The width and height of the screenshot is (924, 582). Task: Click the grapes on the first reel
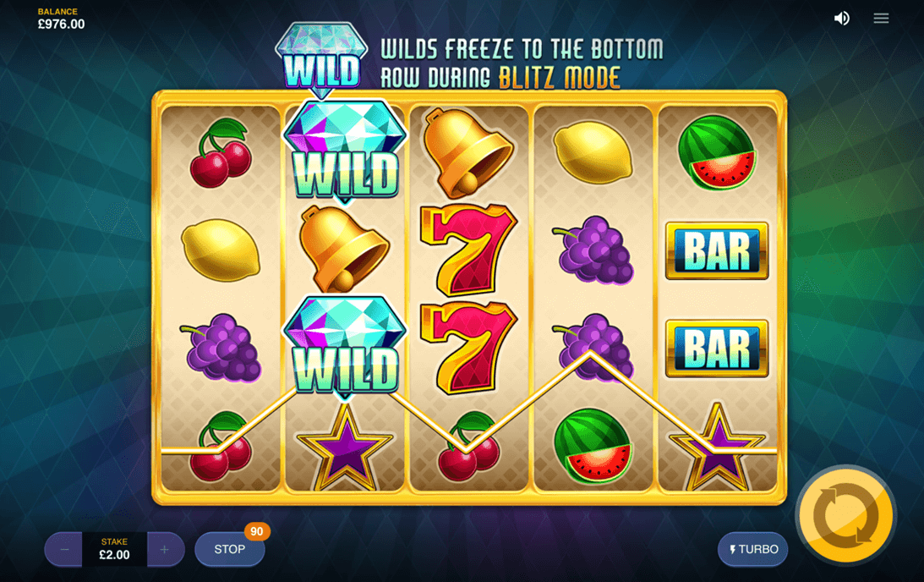coord(222,348)
